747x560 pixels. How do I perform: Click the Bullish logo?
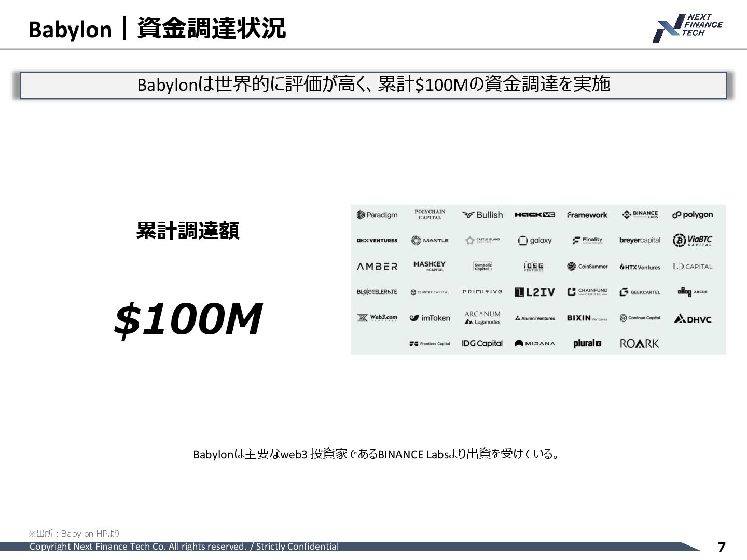tap(482, 215)
